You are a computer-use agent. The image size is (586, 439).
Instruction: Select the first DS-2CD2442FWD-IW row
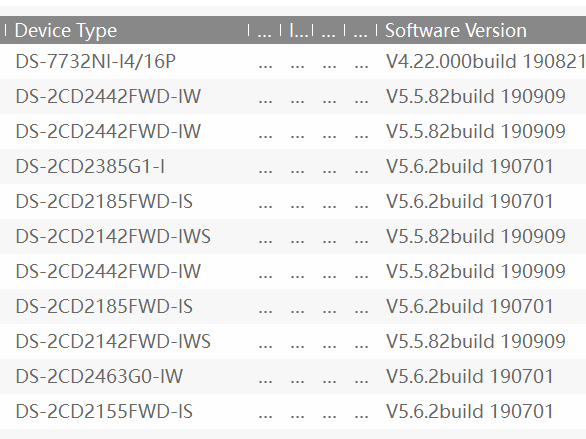293,96
